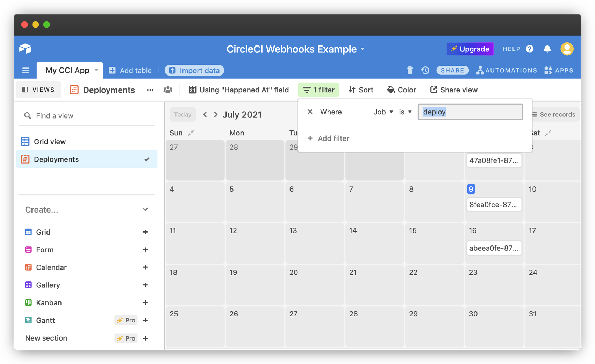Image resolution: width=595 pixels, height=364 pixels.
Task: Click Share view
Action: pos(453,90)
